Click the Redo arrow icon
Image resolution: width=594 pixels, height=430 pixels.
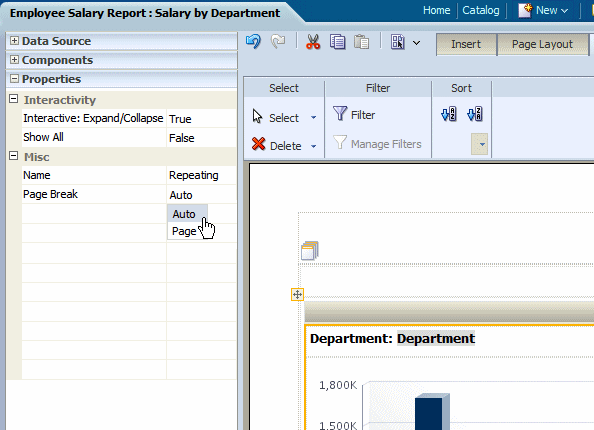[278, 42]
